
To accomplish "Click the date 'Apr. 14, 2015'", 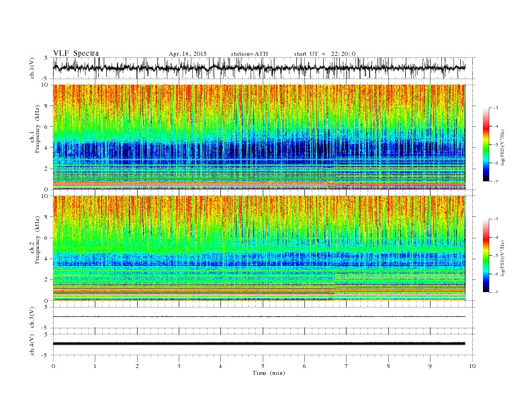I will click(x=187, y=54).
